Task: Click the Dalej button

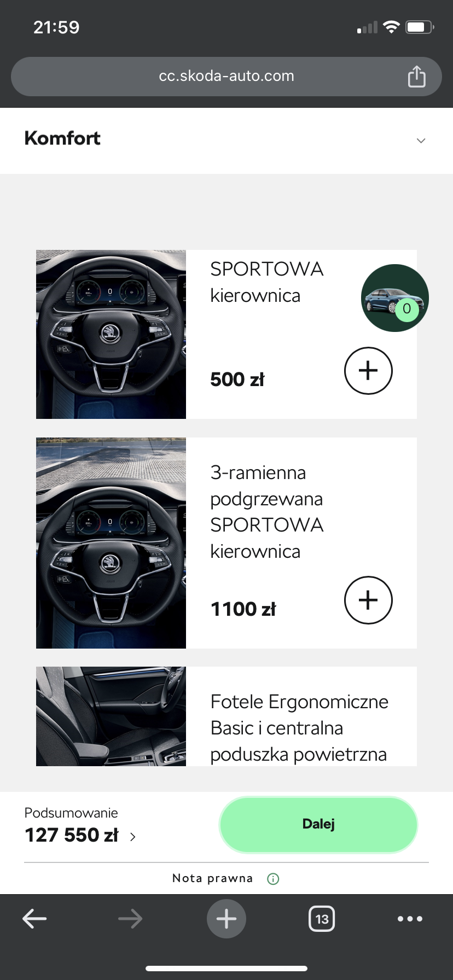Action: point(318,824)
